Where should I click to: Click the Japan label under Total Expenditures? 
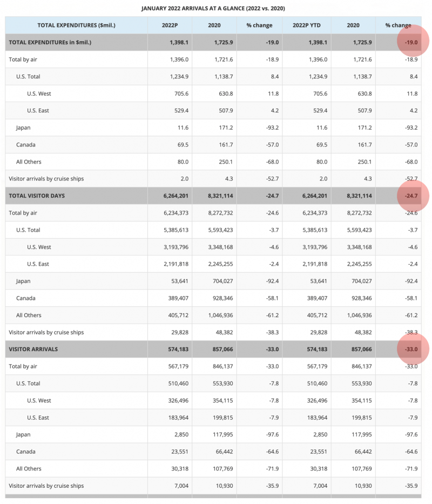pos(23,127)
